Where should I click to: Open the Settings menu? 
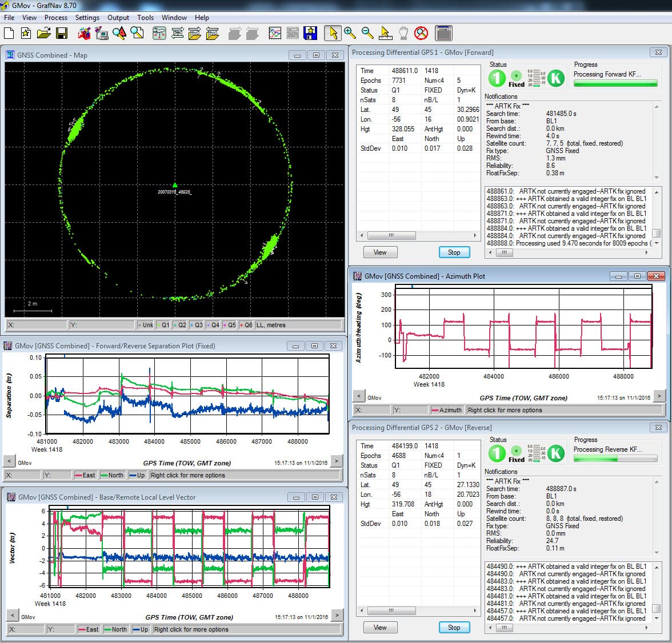coord(87,18)
